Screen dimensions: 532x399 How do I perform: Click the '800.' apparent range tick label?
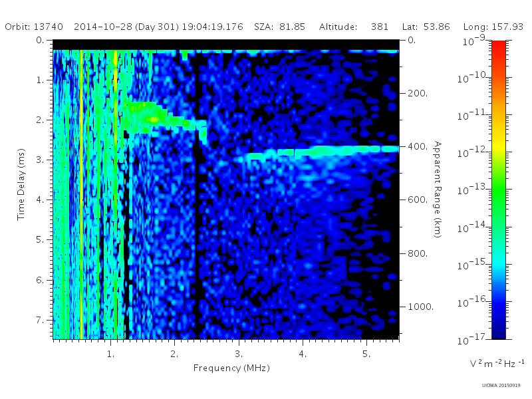pyautogui.click(x=418, y=253)
